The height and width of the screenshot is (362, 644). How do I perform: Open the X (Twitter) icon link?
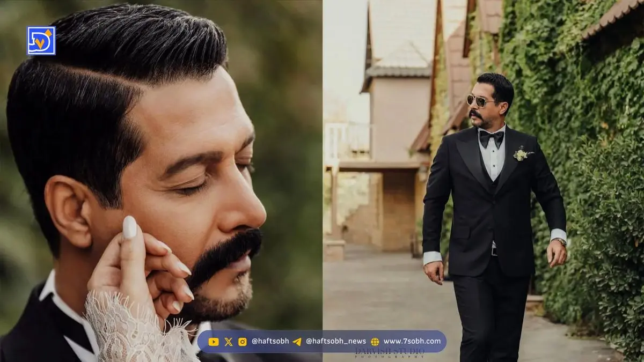point(228,342)
